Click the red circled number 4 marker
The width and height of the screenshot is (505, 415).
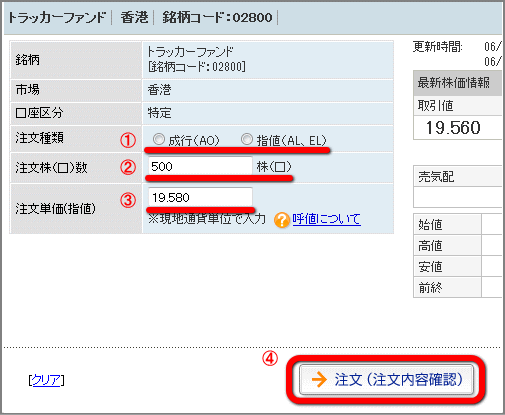tap(270, 358)
